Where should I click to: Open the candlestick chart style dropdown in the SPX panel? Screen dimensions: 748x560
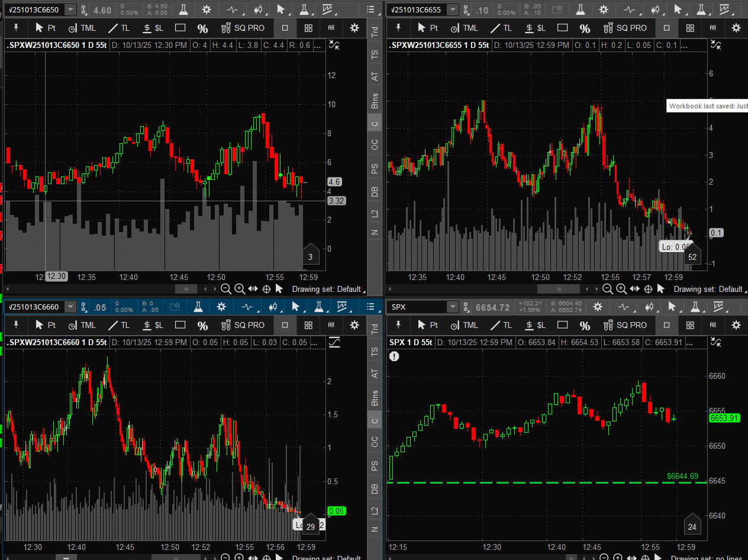[x=650, y=307]
